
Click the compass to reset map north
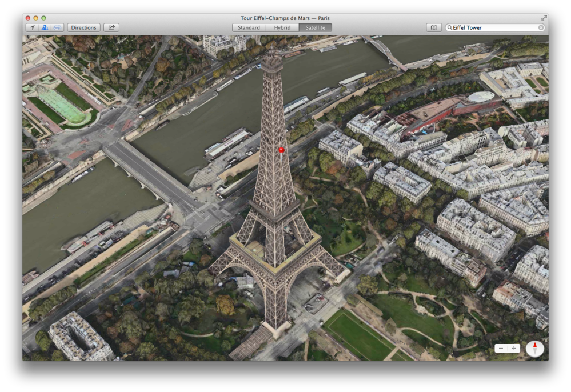535,347
